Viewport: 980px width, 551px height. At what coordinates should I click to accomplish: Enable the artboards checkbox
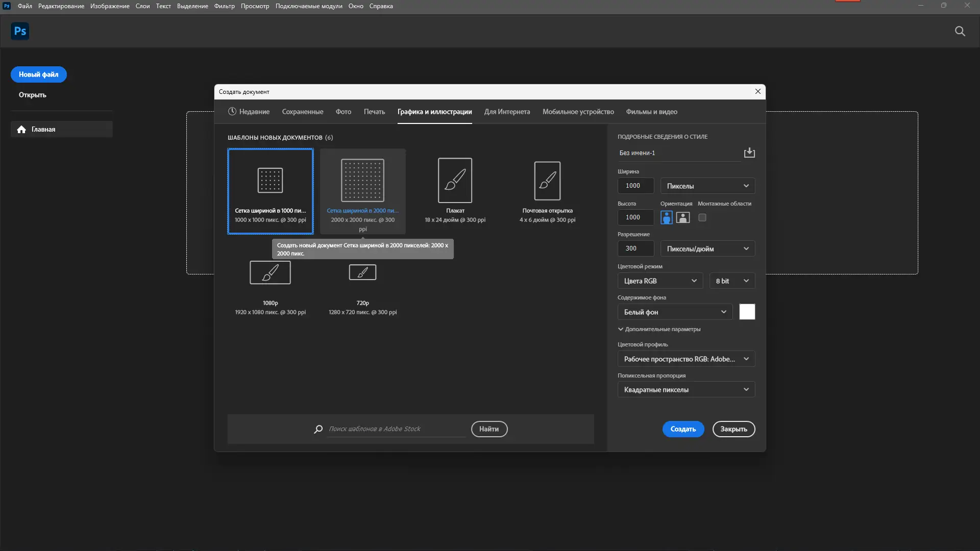point(702,217)
